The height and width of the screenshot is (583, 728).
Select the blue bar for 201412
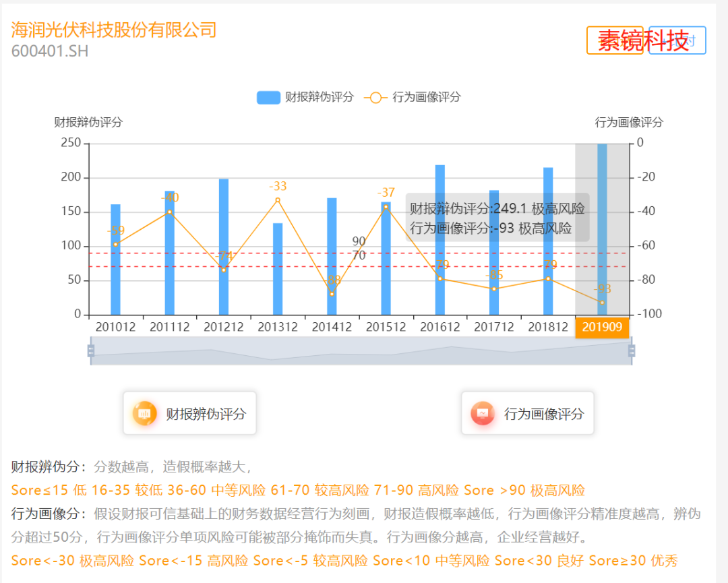(332, 257)
